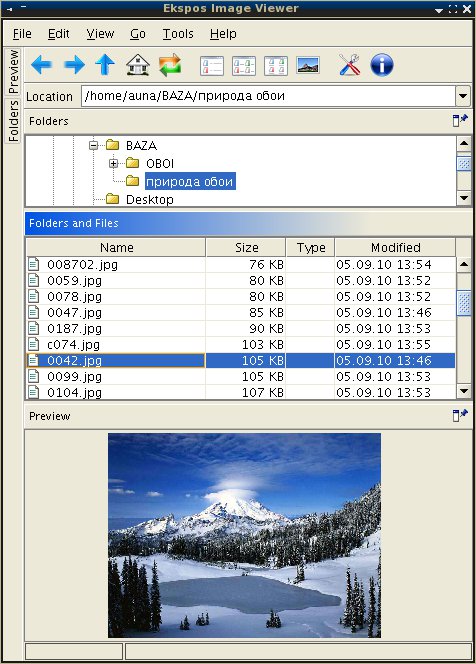476x664 pixels.
Task: Switch to thumbnails grid view icon
Action: tap(276, 66)
